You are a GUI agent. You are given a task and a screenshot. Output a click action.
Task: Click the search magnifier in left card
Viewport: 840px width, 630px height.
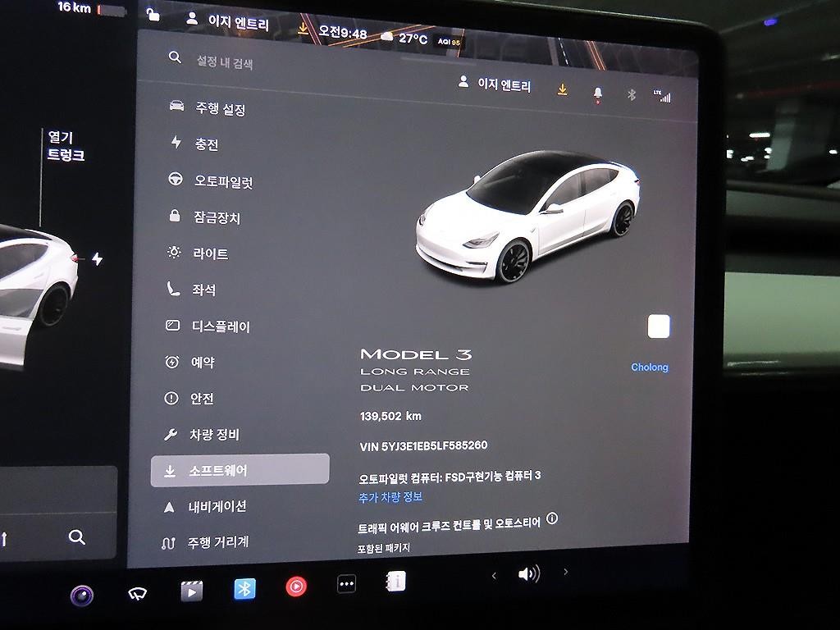point(77,536)
